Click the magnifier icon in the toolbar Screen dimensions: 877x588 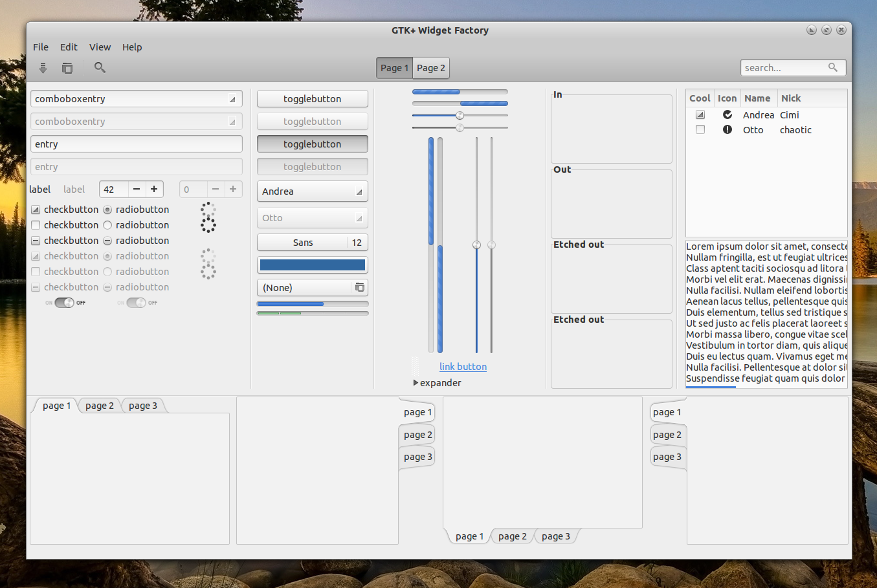point(99,67)
